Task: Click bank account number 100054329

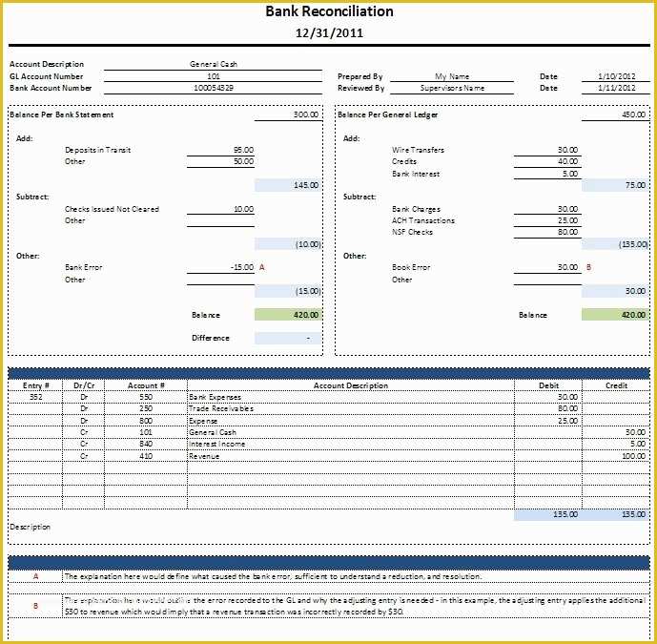Action: coord(213,88)
